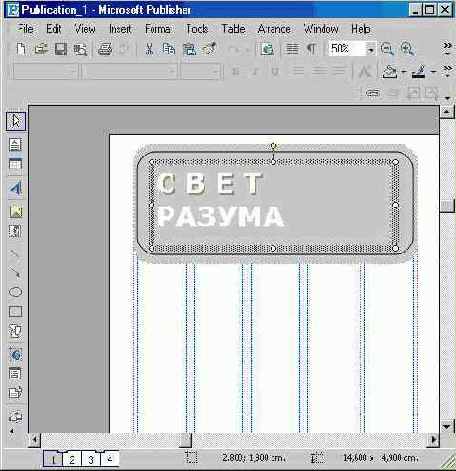The image size is (456, 471).
Task: Zoom in using the plus magnifier
Action: (x=407, y=49)
